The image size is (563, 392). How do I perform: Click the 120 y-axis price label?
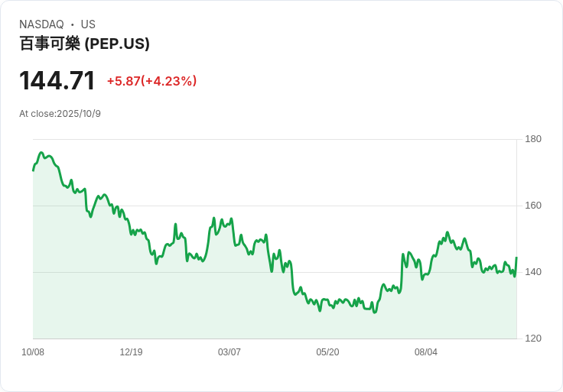(x=533, y=339)
